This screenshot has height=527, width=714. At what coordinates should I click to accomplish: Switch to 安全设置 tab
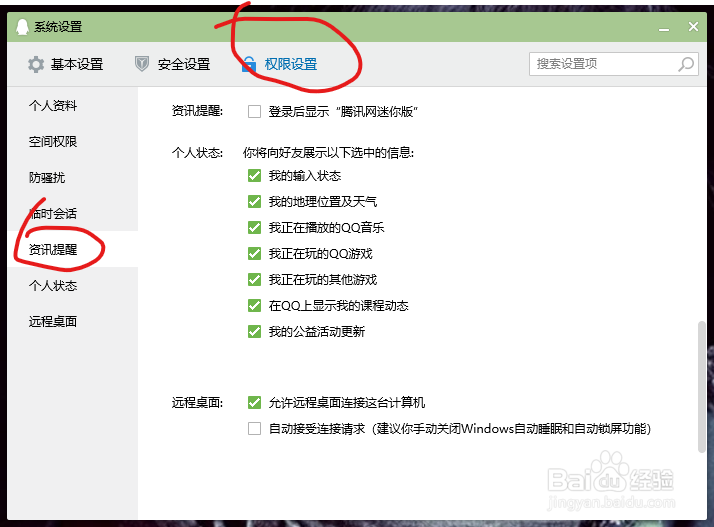pos(173,64)
